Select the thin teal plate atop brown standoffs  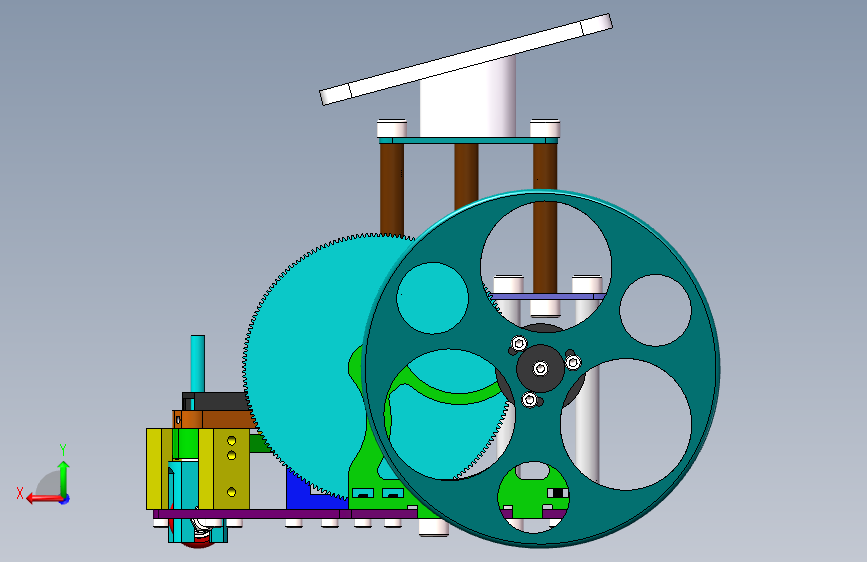point(468,140)
